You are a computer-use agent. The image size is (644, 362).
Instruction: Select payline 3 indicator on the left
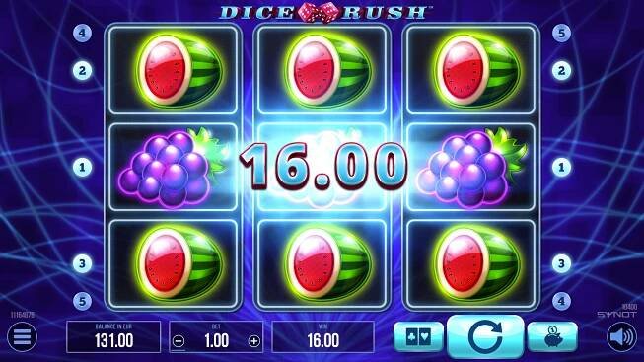click(82, 263)
